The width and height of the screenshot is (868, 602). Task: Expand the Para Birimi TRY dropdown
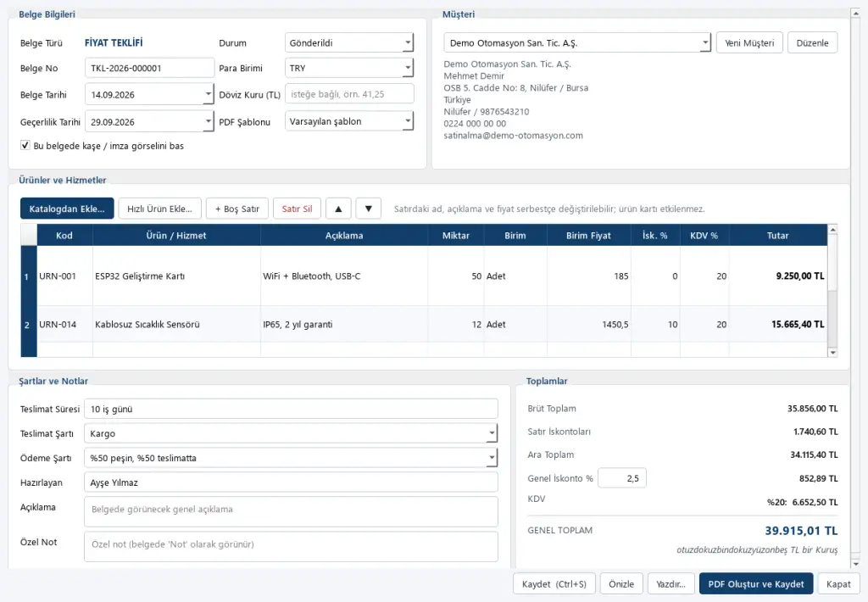click(349, 68)
